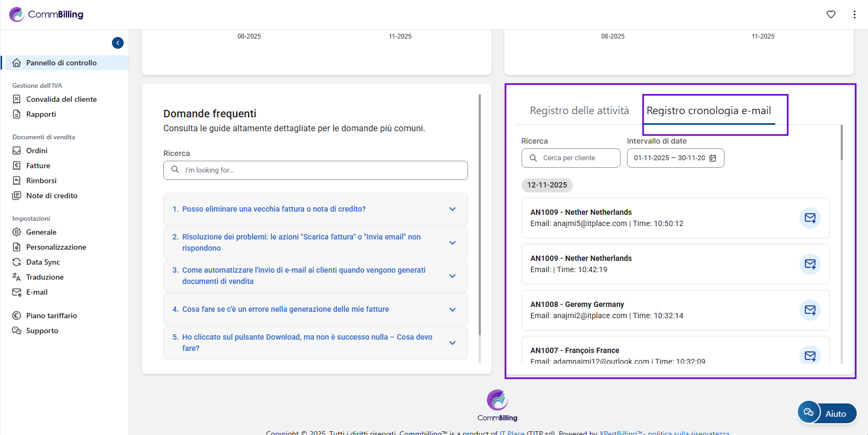Open the three-dot options menu
This screenshot has width=868, height=435.
pyautogui.click(x=854, y=14)
